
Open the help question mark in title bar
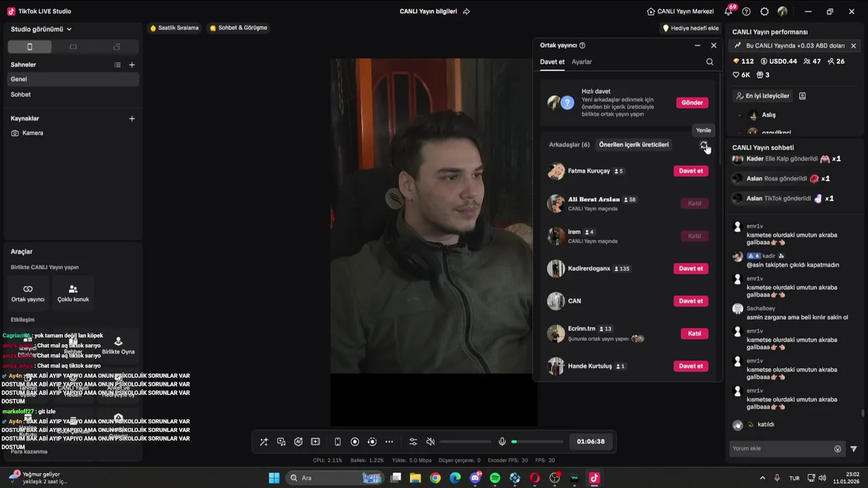click(x=747, y=12)
